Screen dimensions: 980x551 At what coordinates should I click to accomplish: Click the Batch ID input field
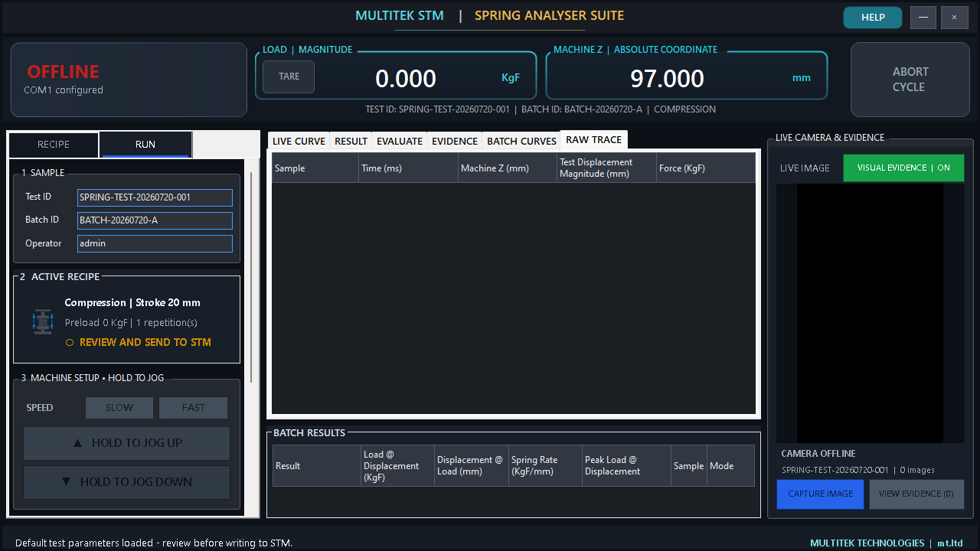[x=155, y=220]
